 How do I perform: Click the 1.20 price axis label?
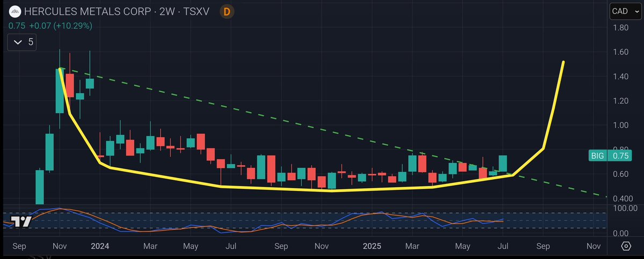(620, 101)
